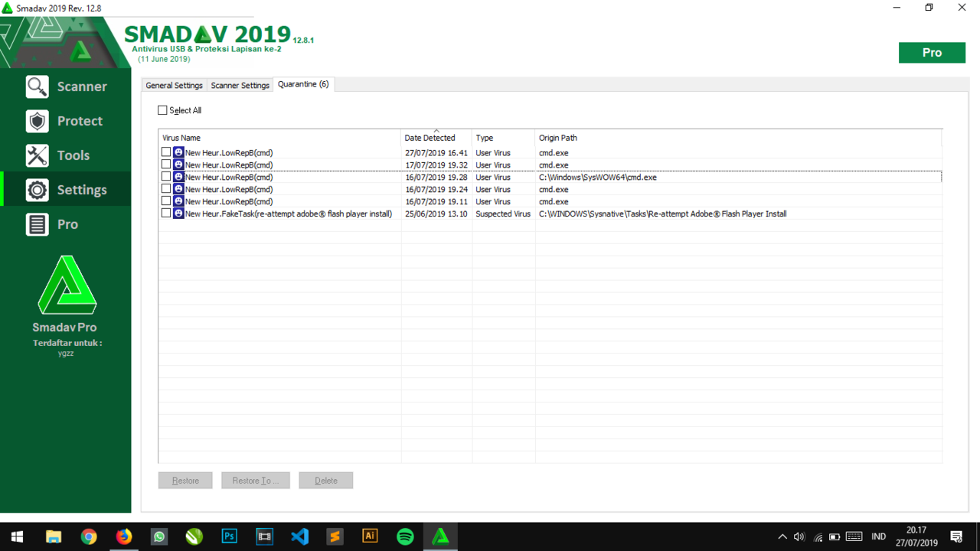
Task: Click the green Pro button
Action: pos(932,53)
